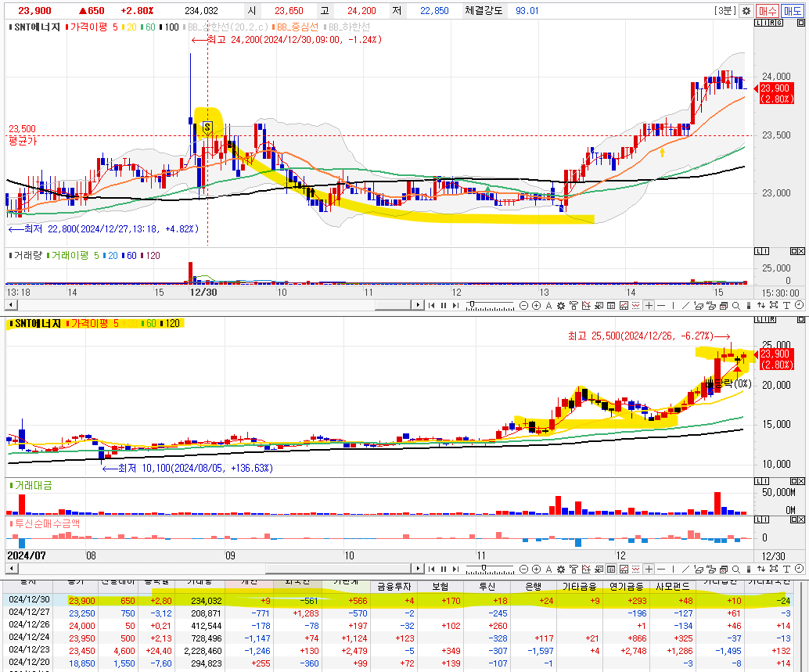Pause playback in 3-minute chart toolbar
The image size is (809, 672).
click(444, 305)
